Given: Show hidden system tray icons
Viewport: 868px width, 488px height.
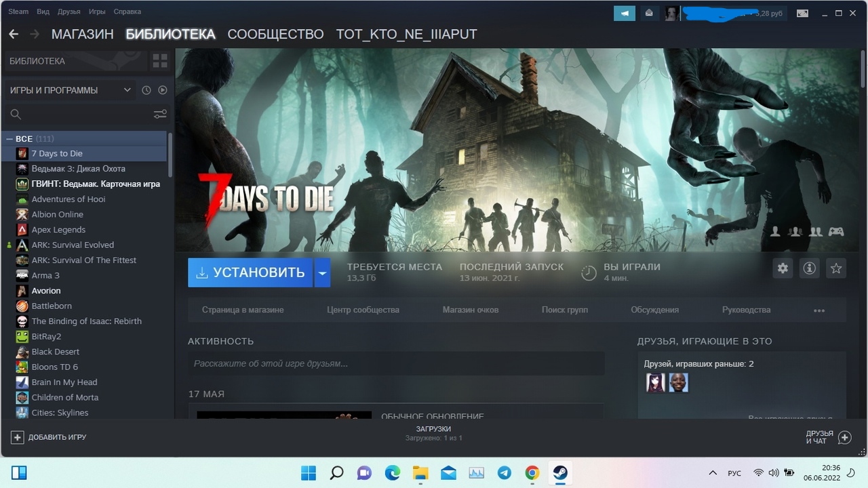Looking at the screenshot, I should 713,472.
